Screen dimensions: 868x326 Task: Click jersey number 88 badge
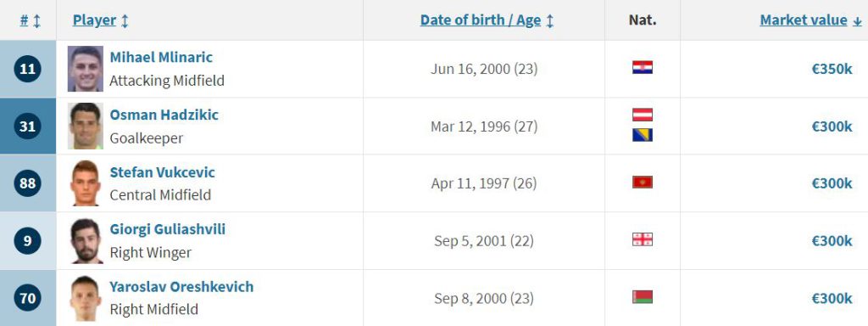28,183
